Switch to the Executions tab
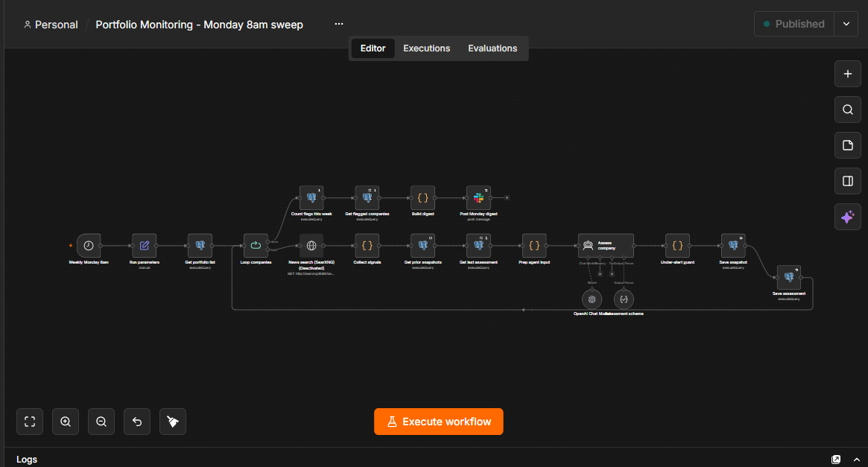The image size is (868, 467). 426,48
